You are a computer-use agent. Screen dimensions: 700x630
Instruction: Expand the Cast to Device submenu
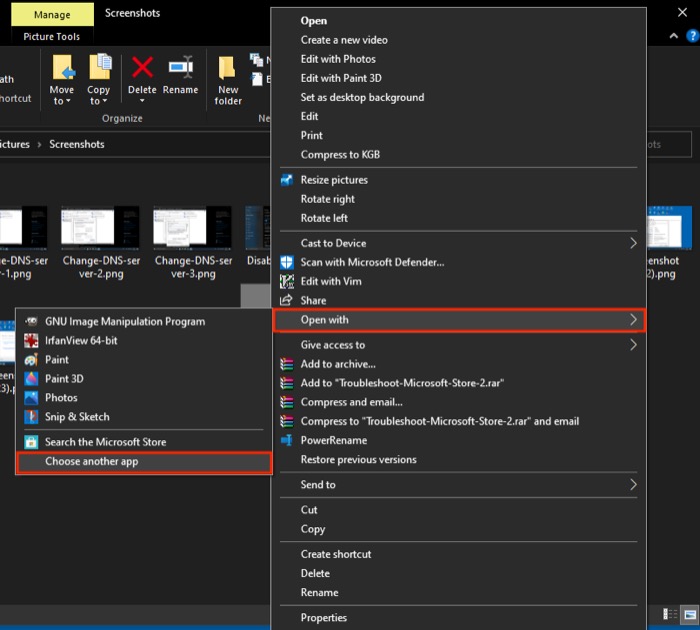point(633,243)
